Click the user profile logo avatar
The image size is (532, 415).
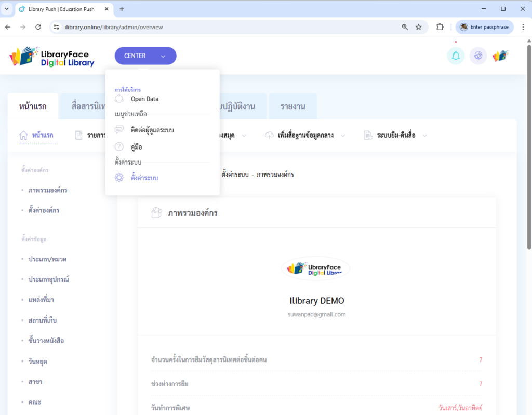pos(500,56)
